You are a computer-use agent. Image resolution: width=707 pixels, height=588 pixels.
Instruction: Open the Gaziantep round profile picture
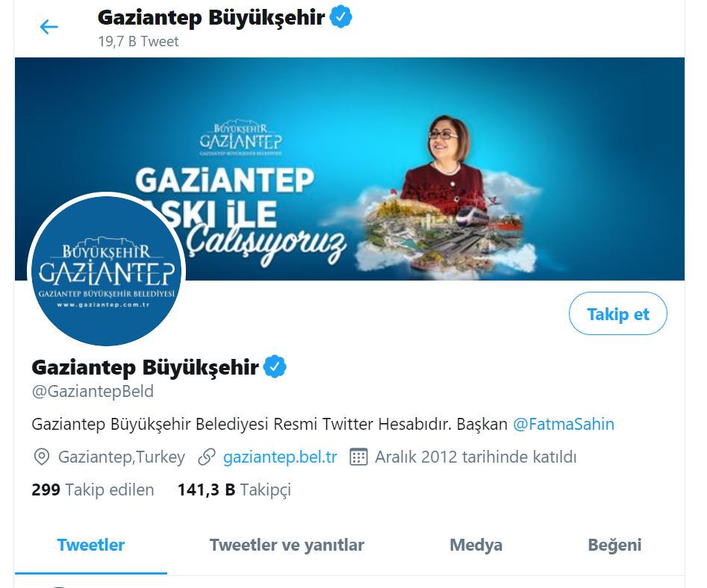[107, 270]
